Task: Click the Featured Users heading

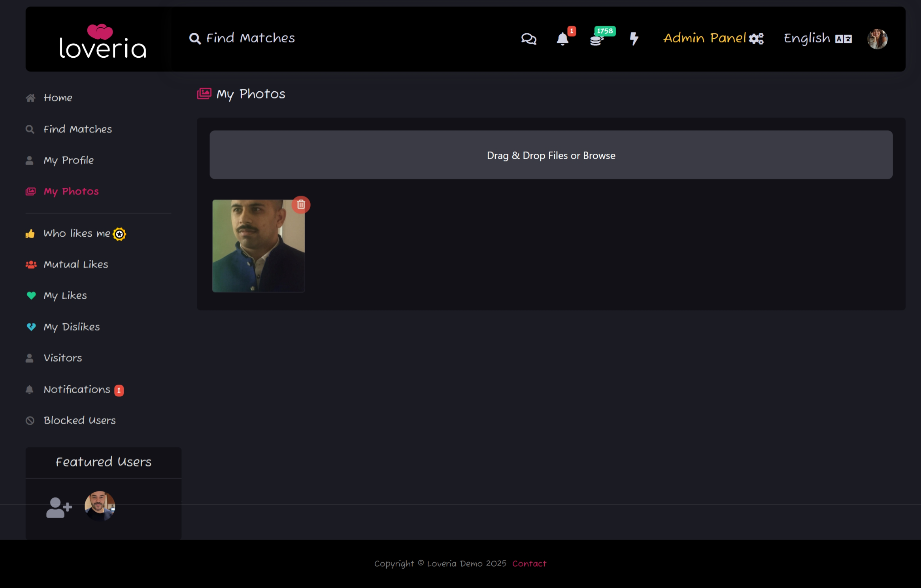Action: tap(104, 462)
